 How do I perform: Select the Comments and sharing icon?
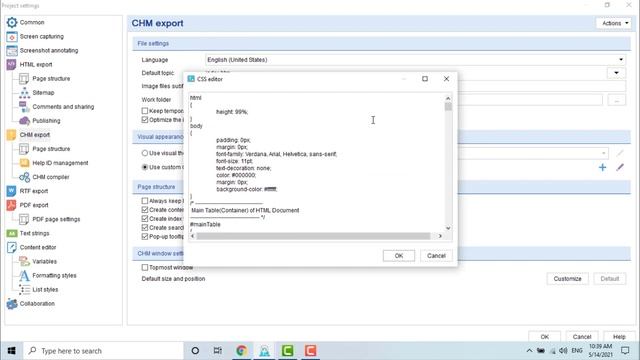pos(24,107)
